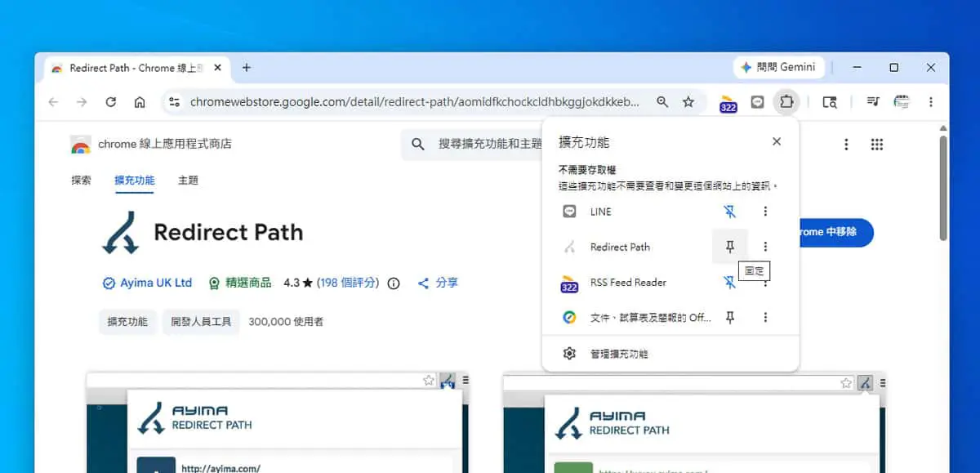Screen dimensions: 980x473
Task: Pin the Office documents editing extension
Action: pos(730,317)
